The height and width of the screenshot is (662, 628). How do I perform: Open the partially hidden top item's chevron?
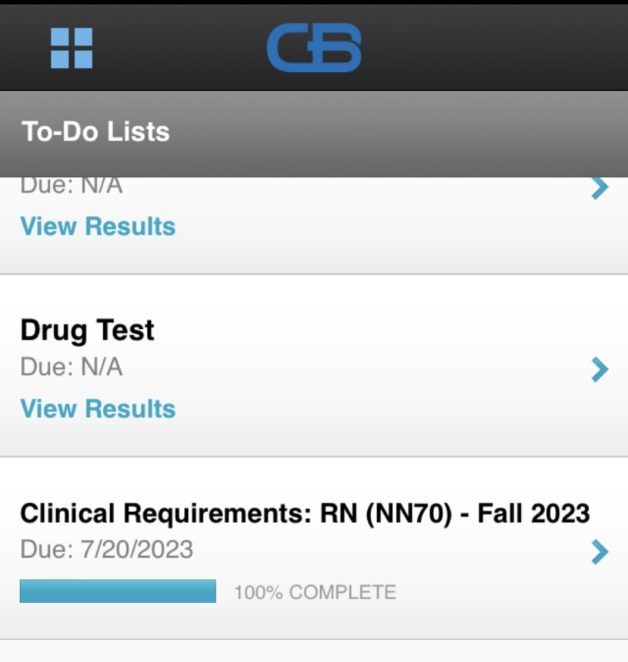599,188
